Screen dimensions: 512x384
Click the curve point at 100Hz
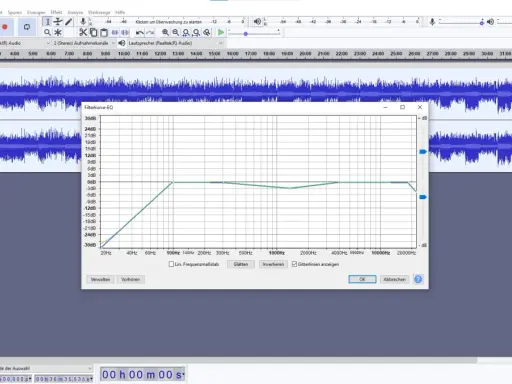click(x=173, y=182)
